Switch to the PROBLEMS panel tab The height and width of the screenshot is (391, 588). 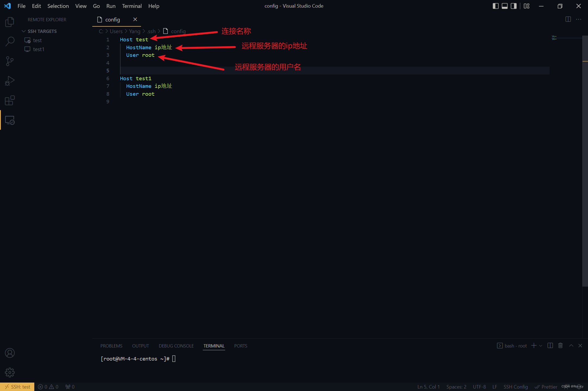pyautogui.click(x=111, y=346)
